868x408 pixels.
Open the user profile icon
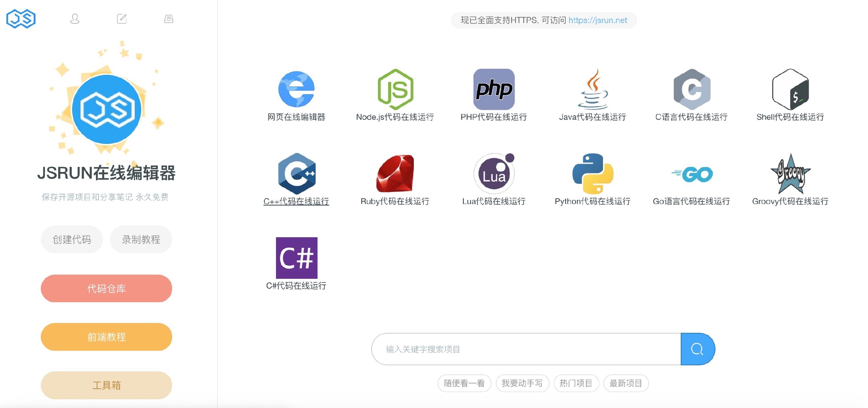pos(75,19)
